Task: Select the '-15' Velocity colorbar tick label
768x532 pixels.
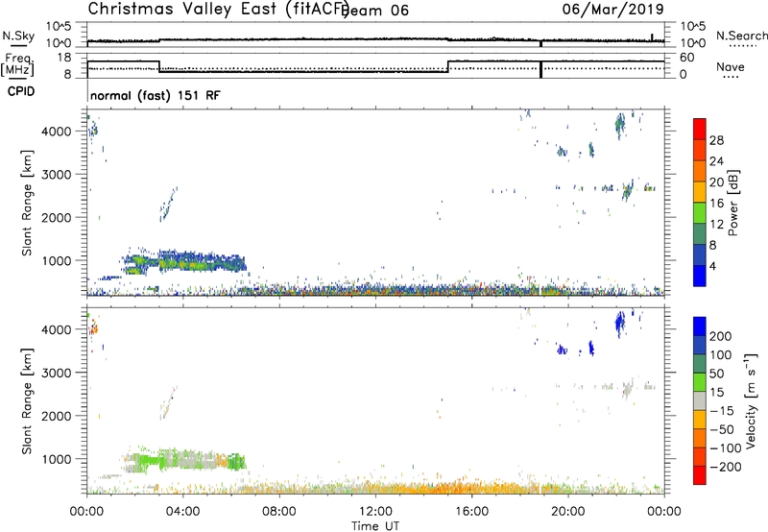Action: tap(722, 410)
